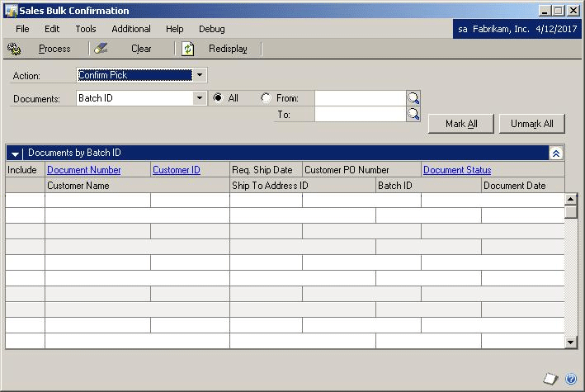Image resolution: width=585 pixels, height=392 pixels.
Task: Select the From radio button
Action: pos(266,98)
